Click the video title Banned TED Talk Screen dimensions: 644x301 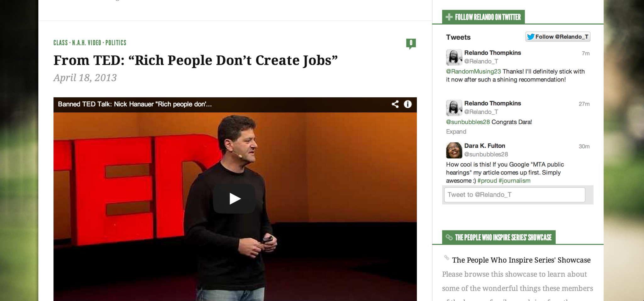[x=135, y=104]
